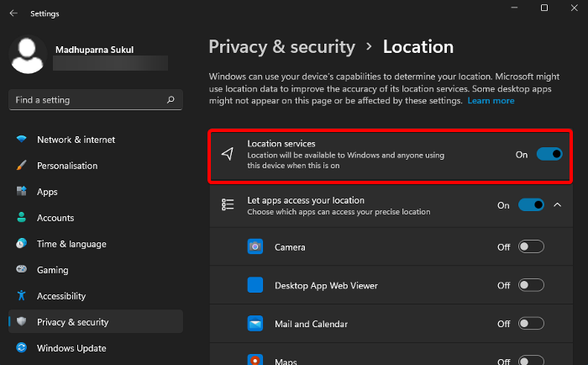This screenshot has width=588, height=365.
Task: Click the Camera app icon
Action: [255, 247]
